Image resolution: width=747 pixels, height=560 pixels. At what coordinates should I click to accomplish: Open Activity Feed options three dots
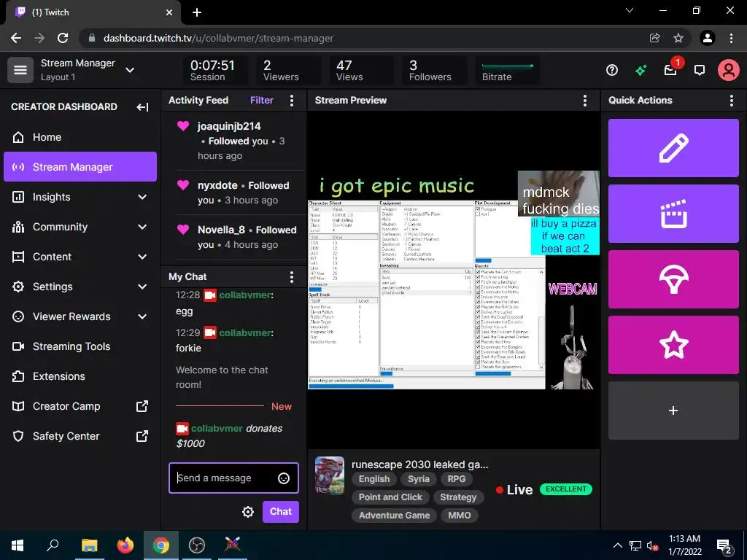292,100
